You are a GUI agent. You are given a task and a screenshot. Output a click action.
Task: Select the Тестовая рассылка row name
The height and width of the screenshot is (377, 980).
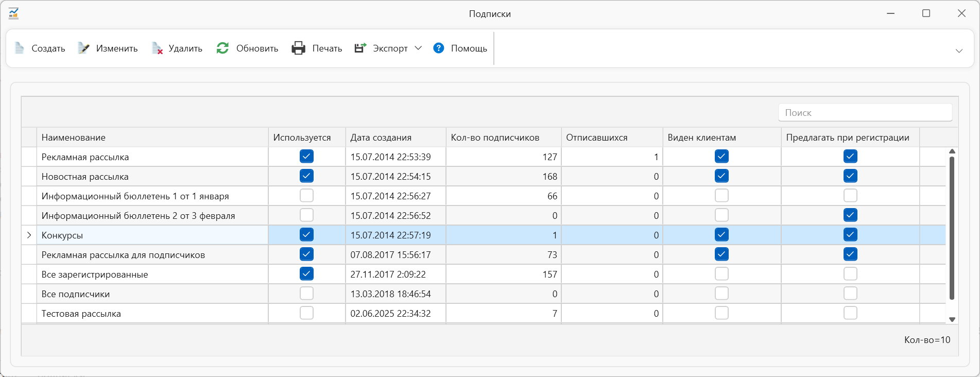pyautogui.click(x=81, y=314)
